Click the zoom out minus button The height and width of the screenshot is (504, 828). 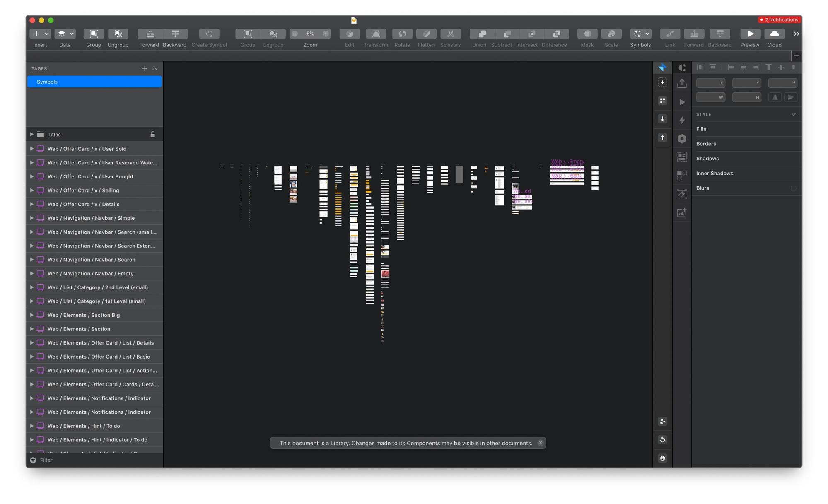[x=295, y=34]
